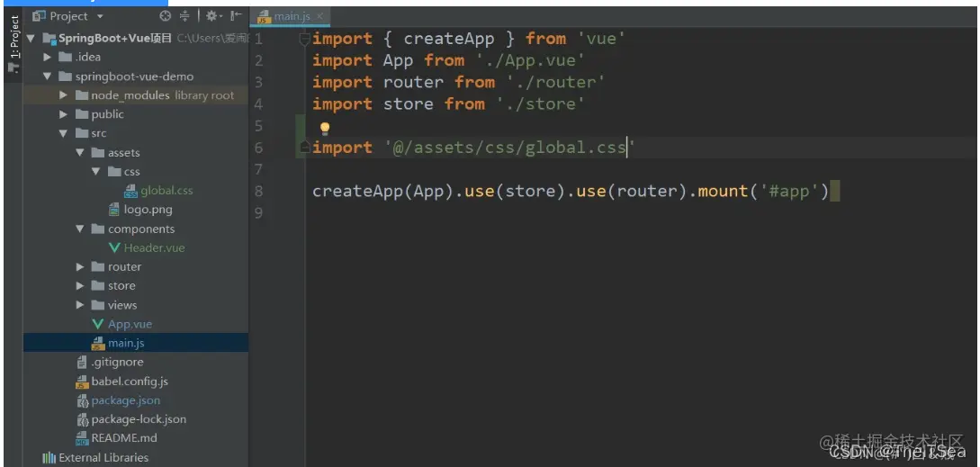This screenshot has height=467, width=980.
Task: Click the locate/scroll-from-source target icon
Action: tap(165, 16)
